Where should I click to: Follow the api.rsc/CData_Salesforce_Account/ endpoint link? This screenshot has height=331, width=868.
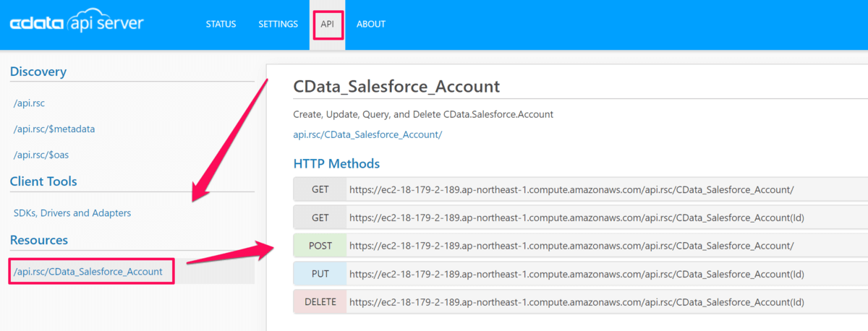point(367,134)
